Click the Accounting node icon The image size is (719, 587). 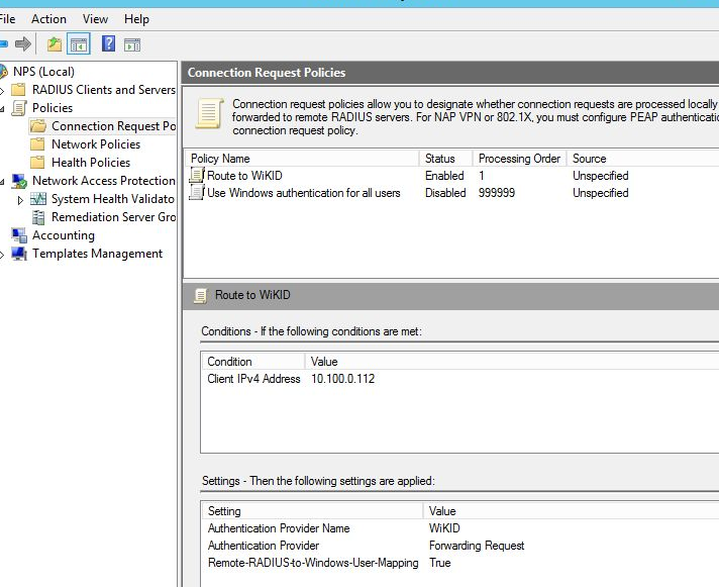(x=19, y=236)
